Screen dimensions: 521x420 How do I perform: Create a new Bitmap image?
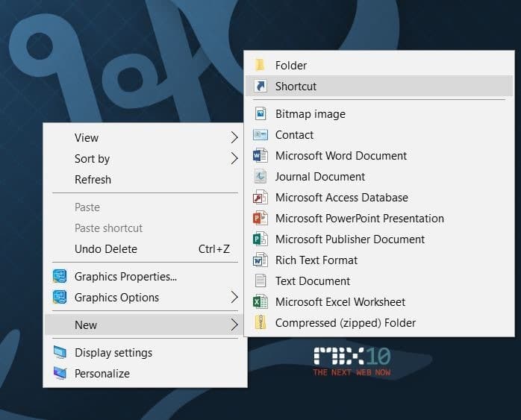tap(379, 113)
